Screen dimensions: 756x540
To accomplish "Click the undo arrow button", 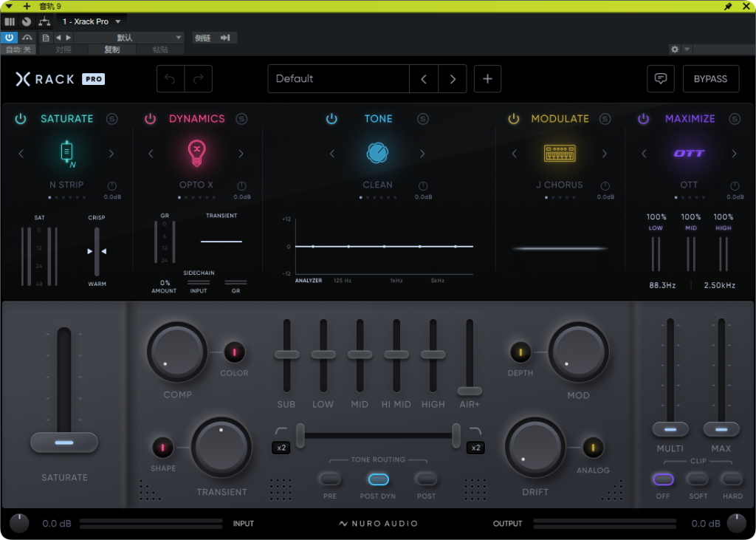I will [171, 78].
